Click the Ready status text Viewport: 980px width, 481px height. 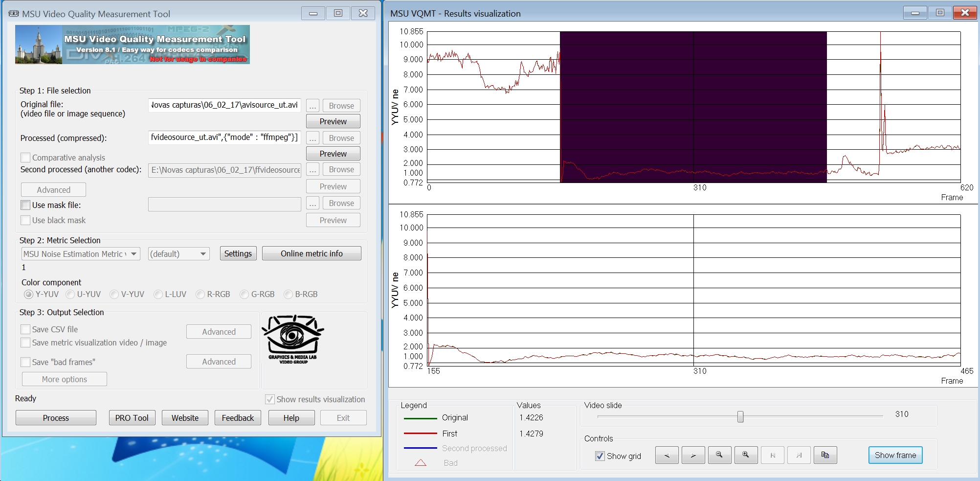point(25,398)
